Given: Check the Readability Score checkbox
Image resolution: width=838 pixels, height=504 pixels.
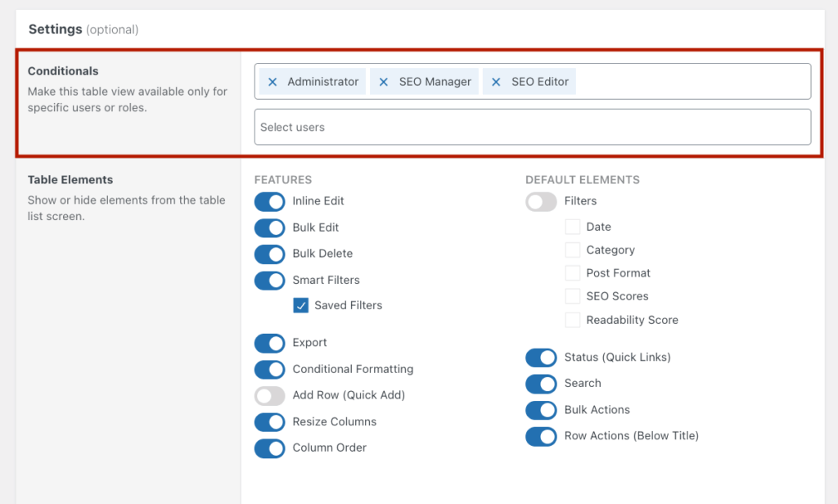Looking at the screenshot, I should click(572, 320).
